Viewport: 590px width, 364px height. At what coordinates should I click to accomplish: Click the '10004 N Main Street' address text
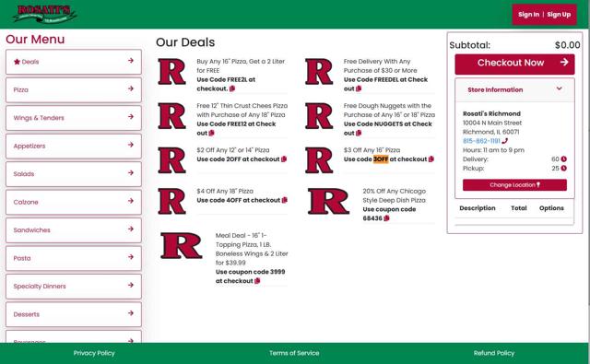point(492,123)
